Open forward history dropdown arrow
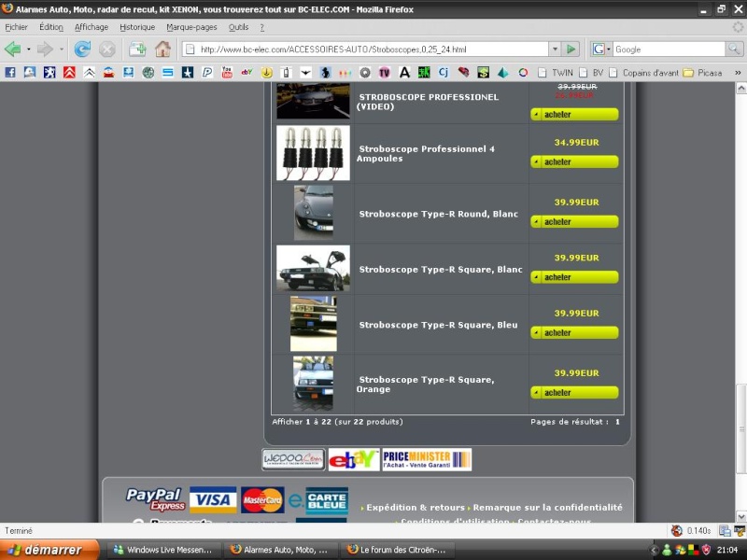The width and height of the screenshot is (747, 560). pyautogui.click(x=62, y=49)
